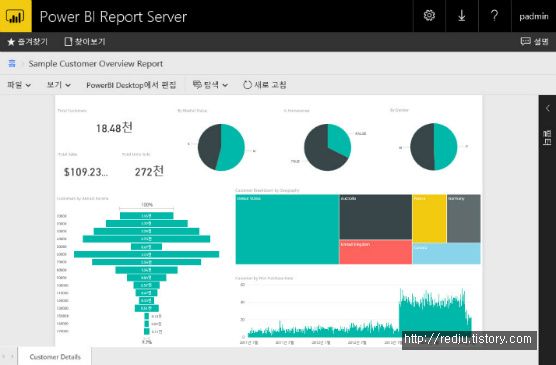Screen dimensions: 556x365
Task: Select teal slice of marital status pie
Action: [x=232, y=147]
